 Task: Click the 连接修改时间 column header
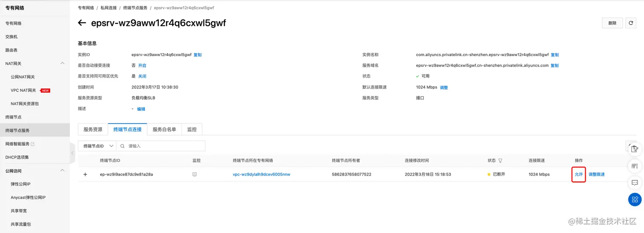click(417, 161)
